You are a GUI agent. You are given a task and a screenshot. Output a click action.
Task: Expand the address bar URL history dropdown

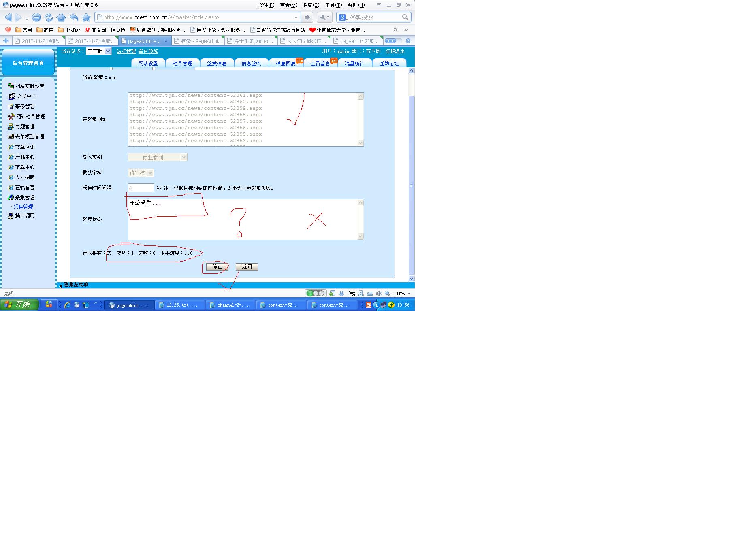click(x=296, y=17)
